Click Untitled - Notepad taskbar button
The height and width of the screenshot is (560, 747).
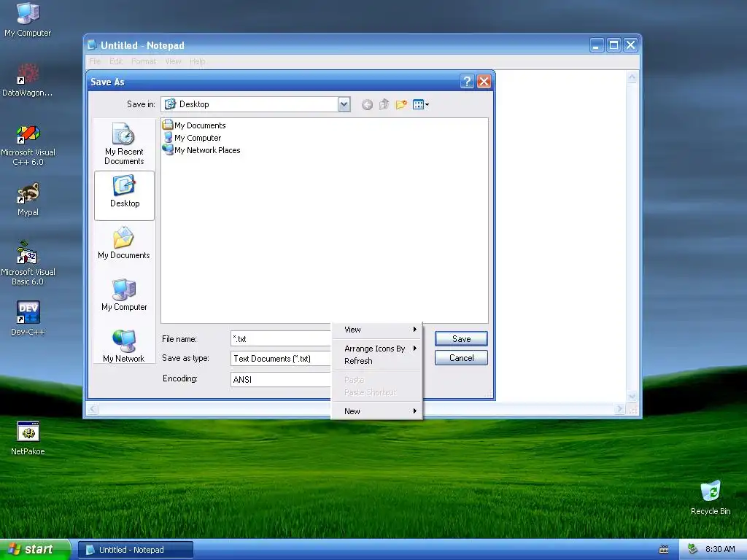[135, 550]
